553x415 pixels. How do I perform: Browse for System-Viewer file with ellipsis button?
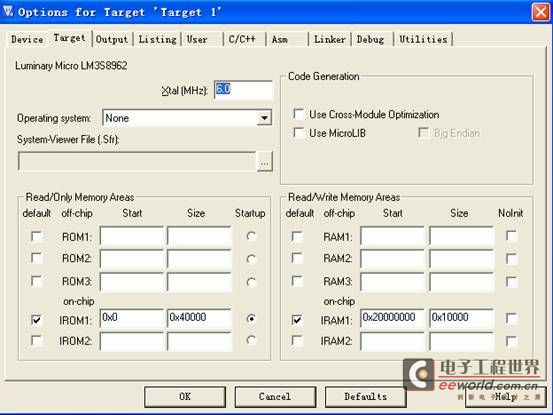coord(265,162)
